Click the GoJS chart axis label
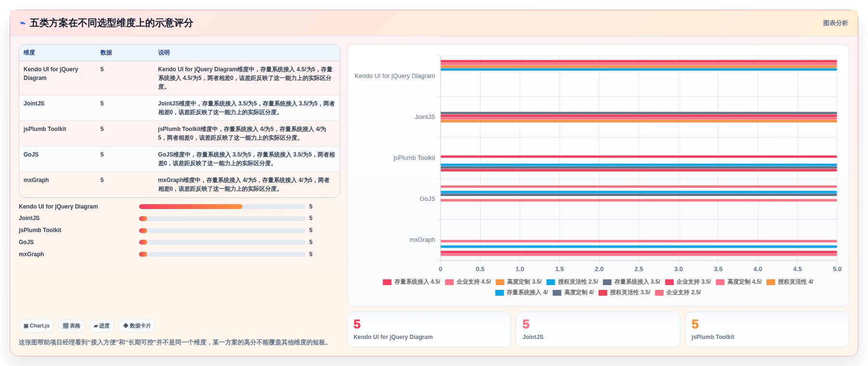868x366 pixels. point(427,199)
